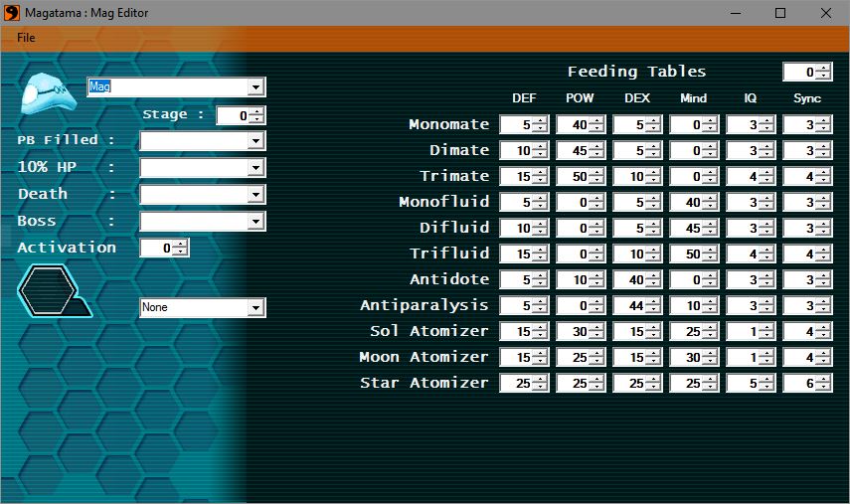850x504 pixels.
Task: Click the Star Atomizer row label
Action: [424, 383]
